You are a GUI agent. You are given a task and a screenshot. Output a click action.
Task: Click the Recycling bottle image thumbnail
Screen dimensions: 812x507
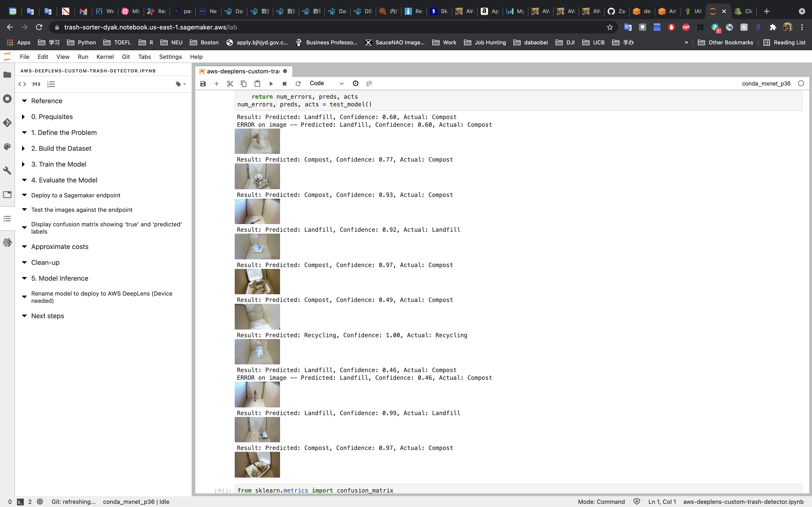tap(257, 352)
